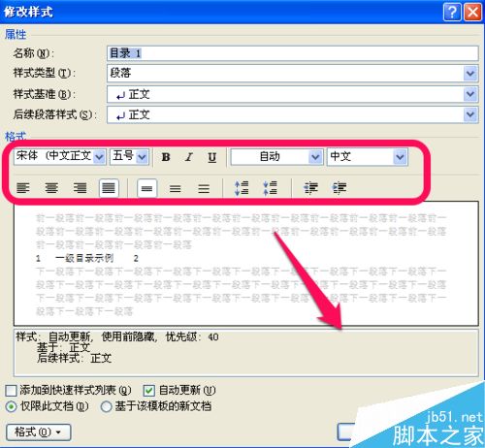Uncheck the 自动更新 checkbox
This screenshot has width=485, height=448.
point(148,391)
